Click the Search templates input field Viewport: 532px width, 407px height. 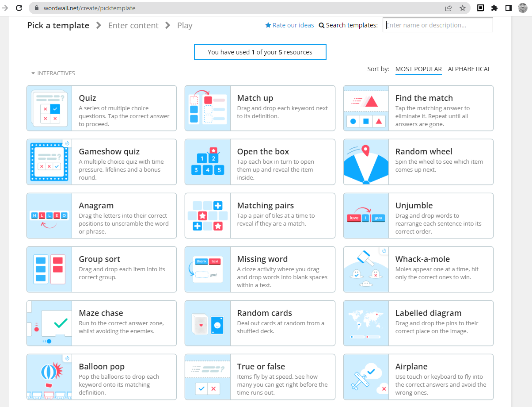[437, 25]
